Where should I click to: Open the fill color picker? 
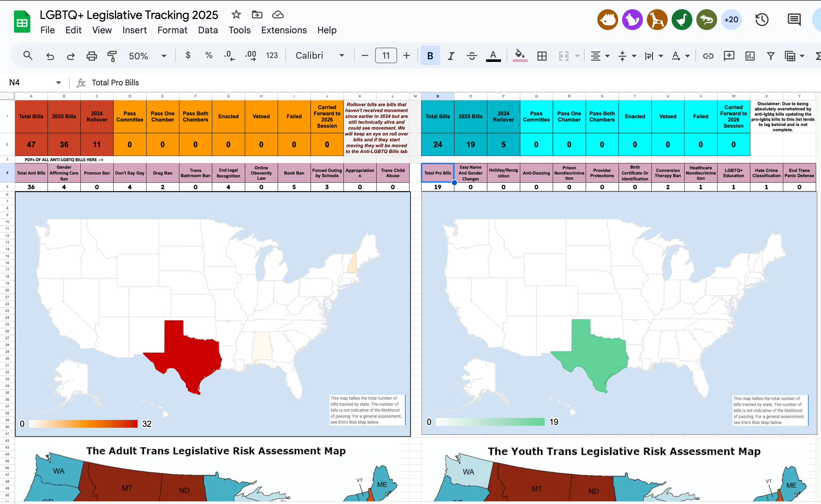pos(520,55)
